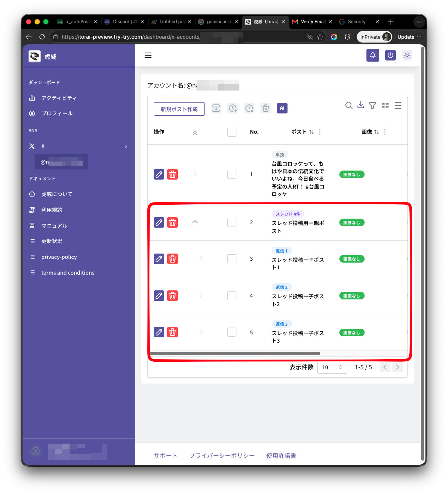Go to the previous page arrow
This screenshot has height=494, width=448.
click(x=385, y=367)
